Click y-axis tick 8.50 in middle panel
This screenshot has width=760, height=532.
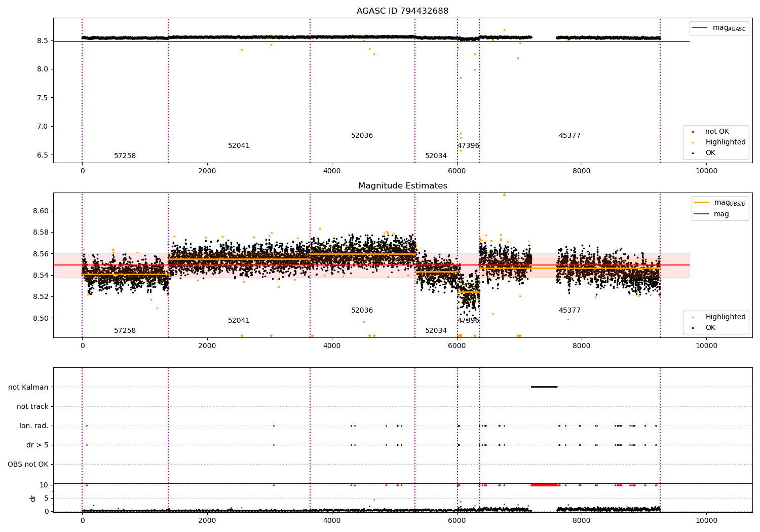[x=41, y=318]
